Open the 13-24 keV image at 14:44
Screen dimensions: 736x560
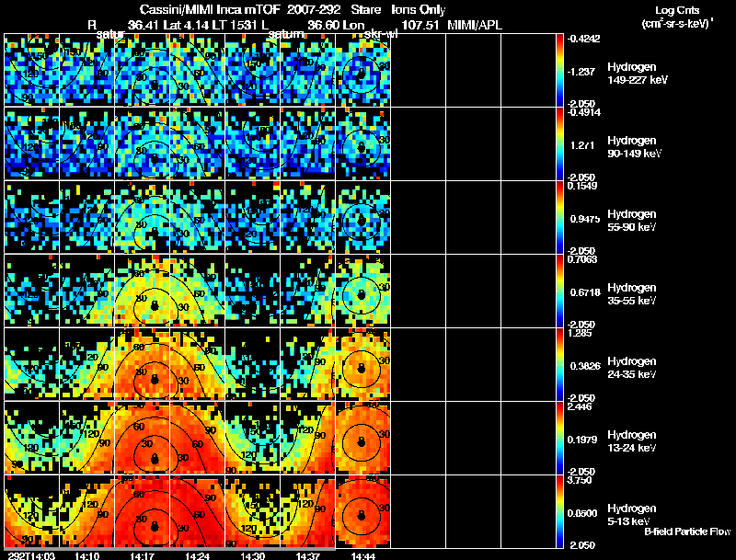coord(362,438)
